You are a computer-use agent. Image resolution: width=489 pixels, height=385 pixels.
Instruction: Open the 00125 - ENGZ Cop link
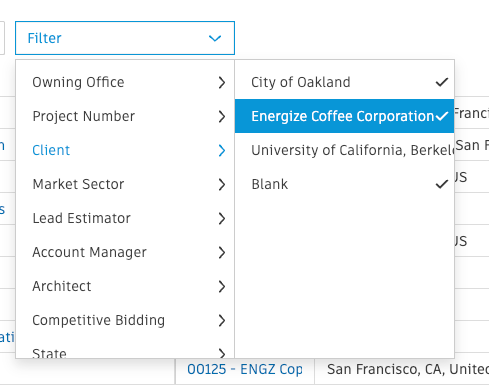(245, 370)
